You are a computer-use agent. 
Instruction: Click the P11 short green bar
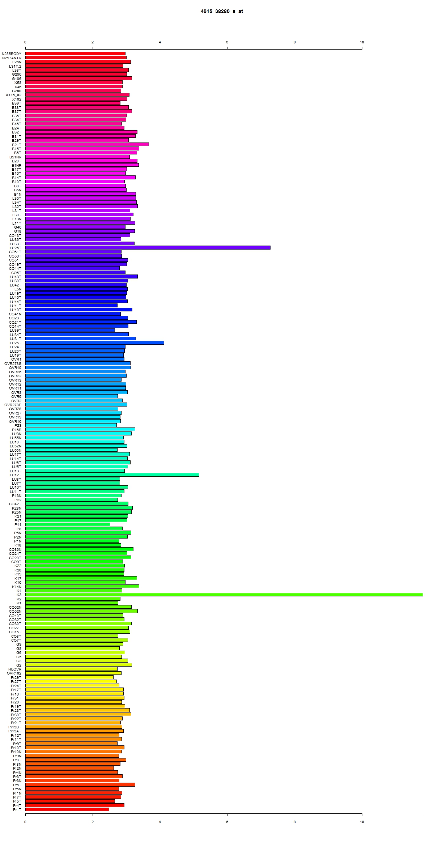(x=68, y=524)
